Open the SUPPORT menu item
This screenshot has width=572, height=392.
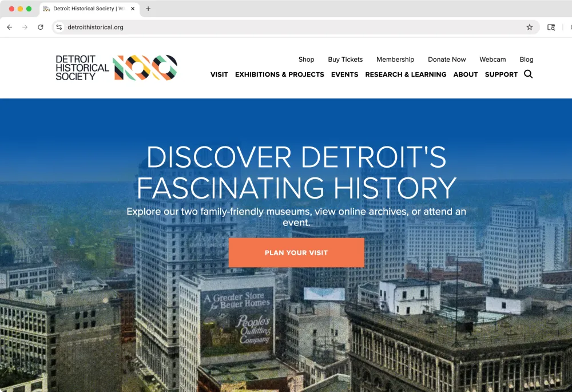click(x=501, y=74)
